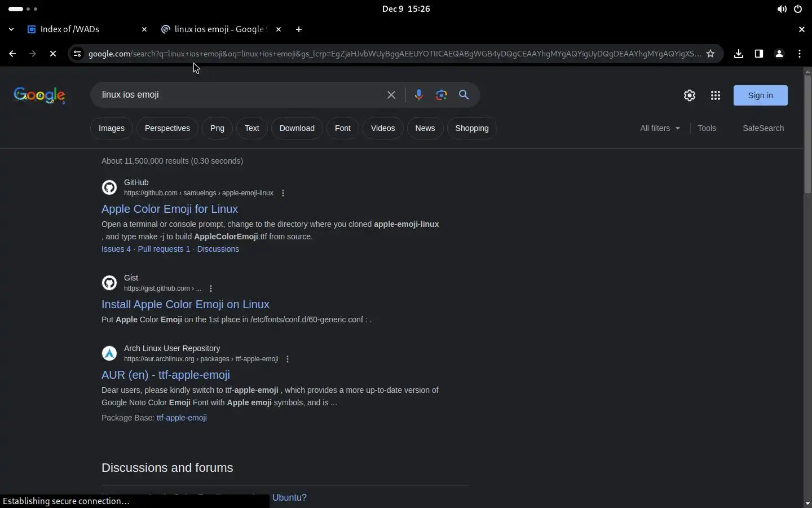Switch to the Index of /WADs tab

click(87, 29)
